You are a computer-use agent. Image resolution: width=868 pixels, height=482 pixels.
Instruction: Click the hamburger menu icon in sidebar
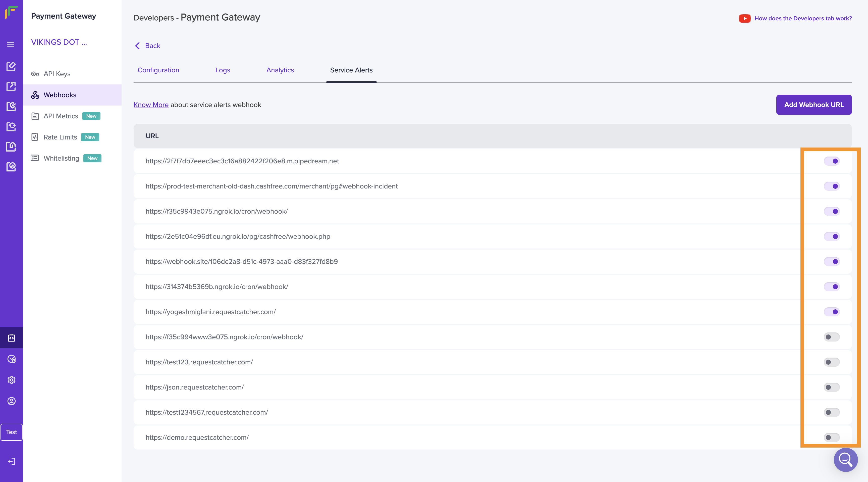tap(11, 44)
